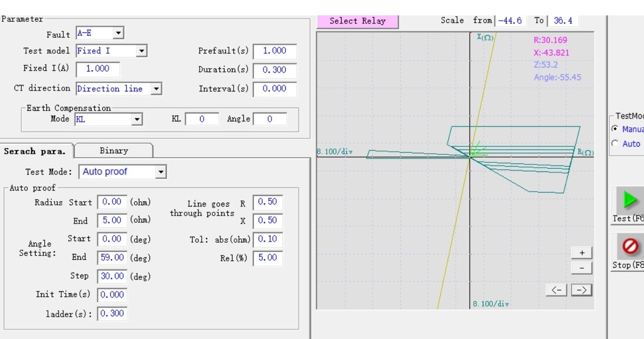Click the R:30.169 readout on chart
Viewport: 644px width, 339px height.
[550, 40]
